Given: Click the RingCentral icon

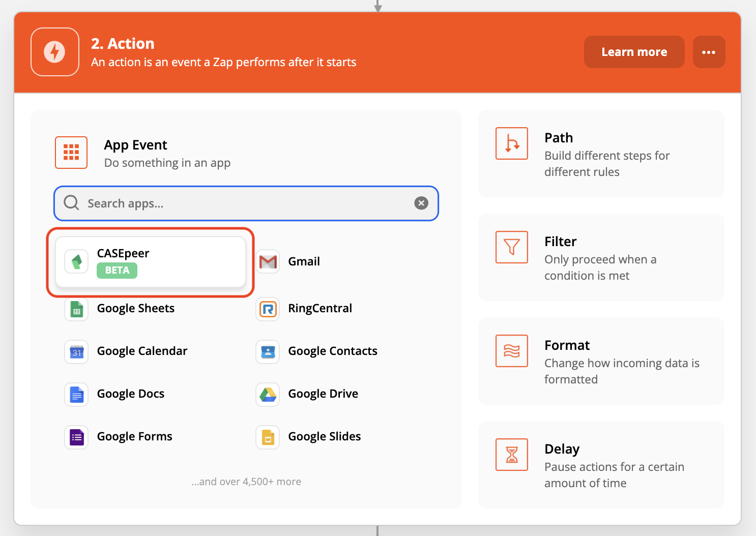Looking at the screenshot, I should 268,309.
